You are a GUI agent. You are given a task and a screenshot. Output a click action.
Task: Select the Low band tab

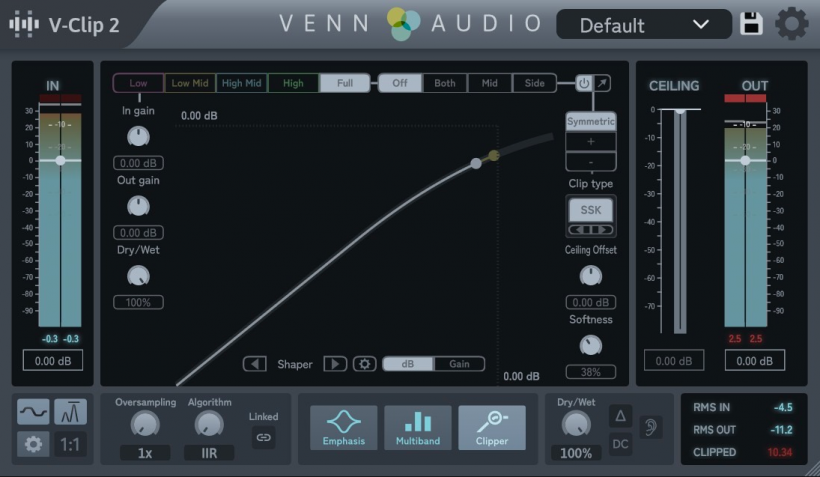coord(138,83)
